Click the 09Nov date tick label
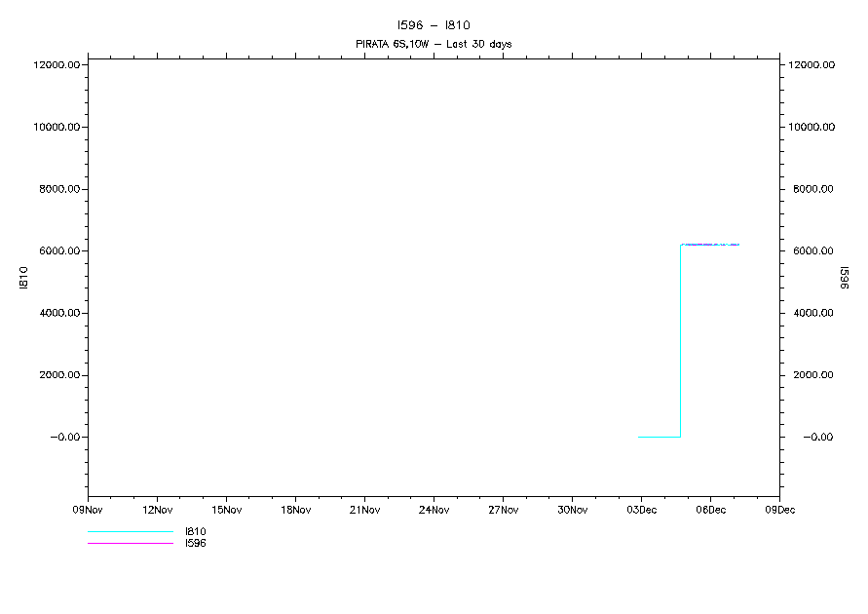Viewport: 868px width, 614px height. tap(88, 510)
